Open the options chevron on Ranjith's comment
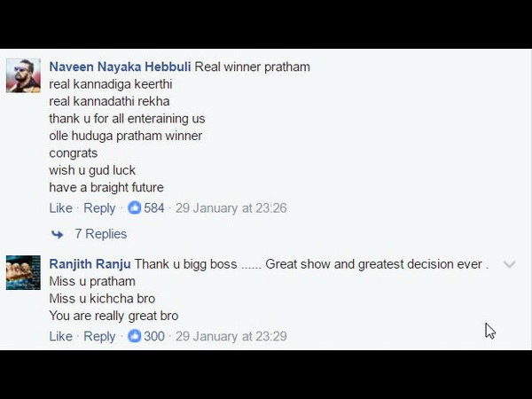Screen dimensions: 532x399 tap(510, 264)
